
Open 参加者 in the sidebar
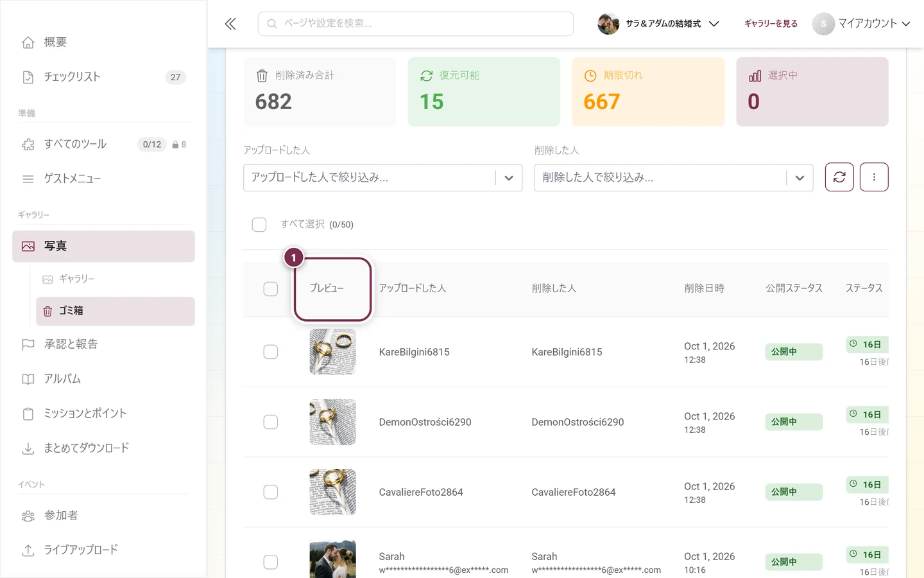103,516
